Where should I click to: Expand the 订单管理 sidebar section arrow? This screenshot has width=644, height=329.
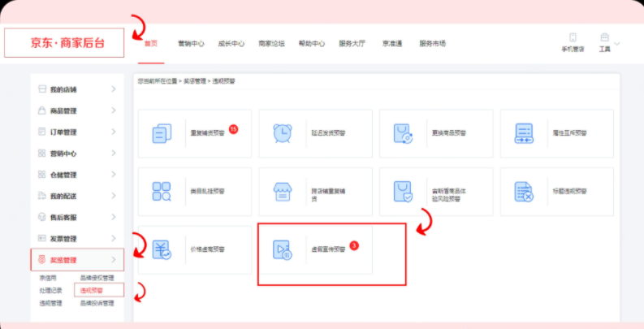[114, 132]
